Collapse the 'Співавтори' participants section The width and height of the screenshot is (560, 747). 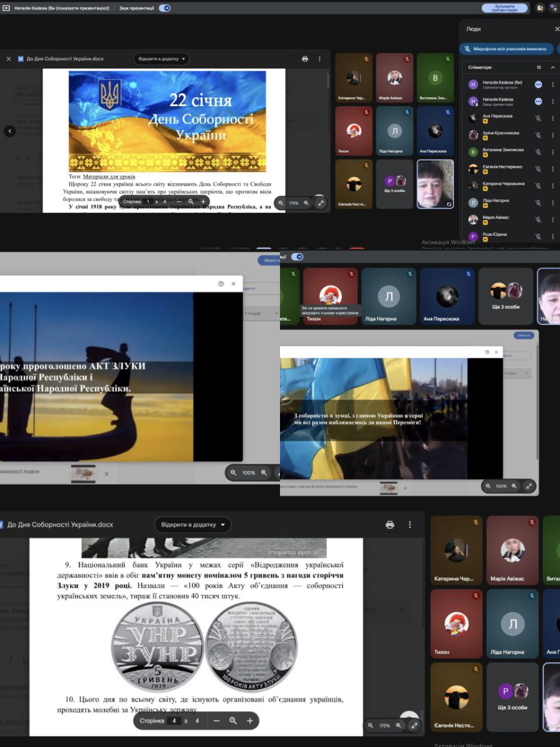pos(552,68)
